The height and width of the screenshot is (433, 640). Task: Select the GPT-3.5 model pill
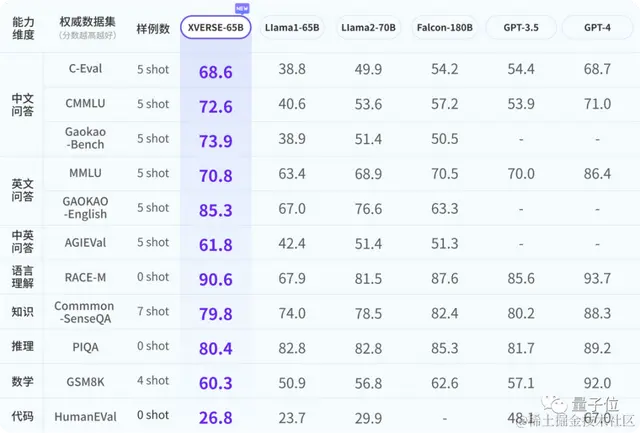coord(521,27)
